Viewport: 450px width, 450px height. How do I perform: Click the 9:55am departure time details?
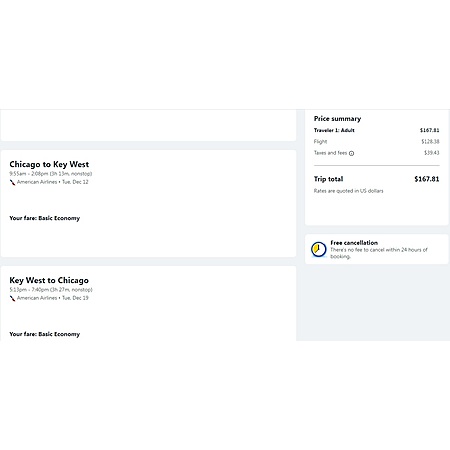point(51,174)
